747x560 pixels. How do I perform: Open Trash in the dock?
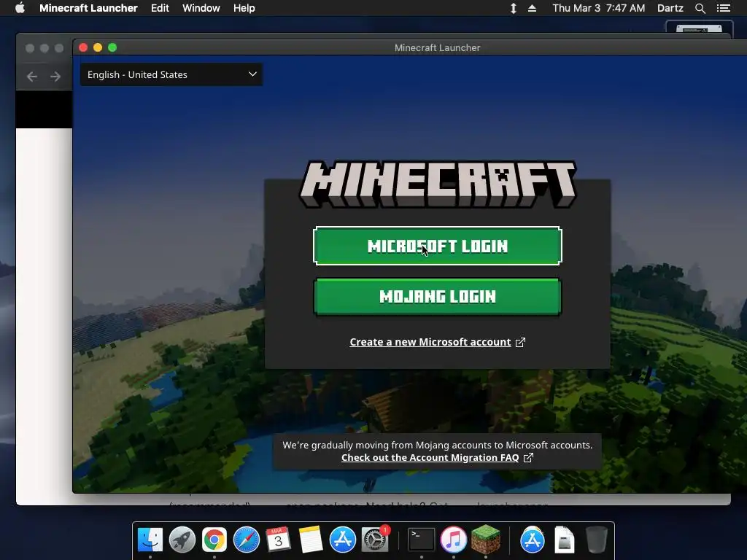tap(597, 540)
